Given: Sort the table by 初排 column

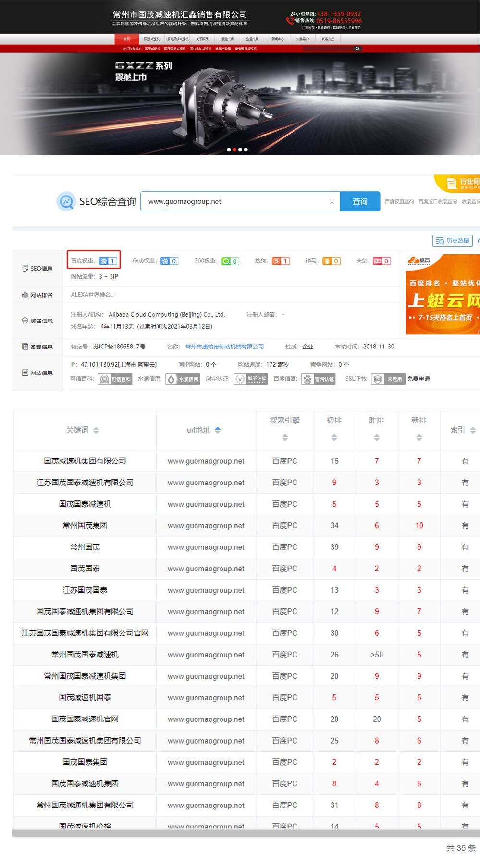Looking at the screenshot, I should click(x=334, y=438).
